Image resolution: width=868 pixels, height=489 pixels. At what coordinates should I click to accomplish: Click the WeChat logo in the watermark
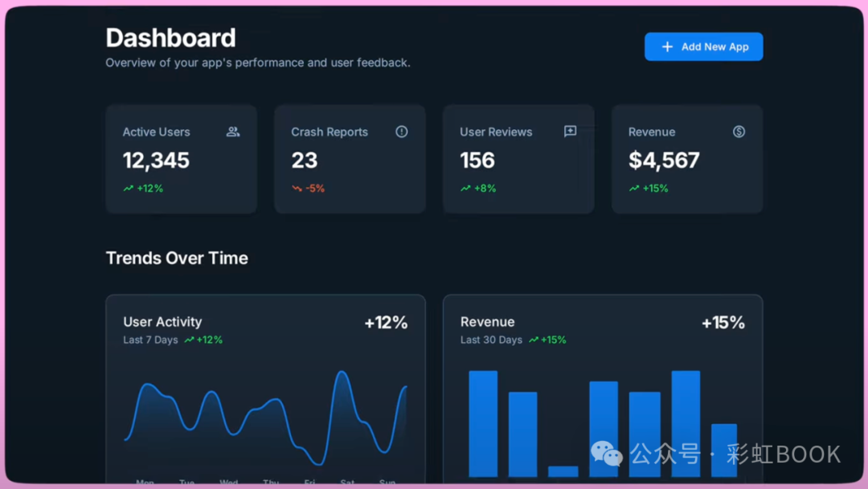pos(607,454)
